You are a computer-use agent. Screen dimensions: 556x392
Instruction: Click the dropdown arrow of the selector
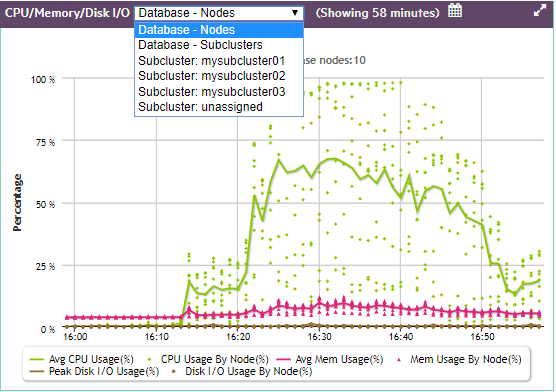295,13
